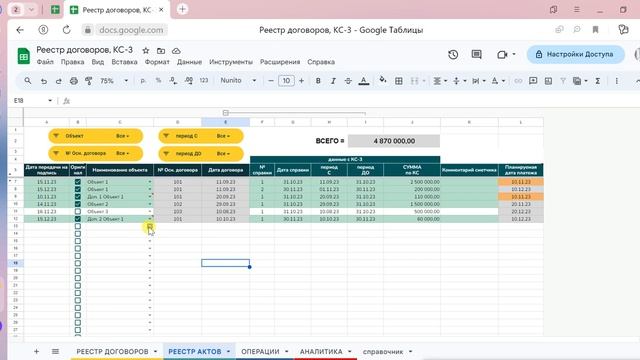Insert a chart from toolbar
The width and height of the screenshot is (640, 360).
[548, 81]
